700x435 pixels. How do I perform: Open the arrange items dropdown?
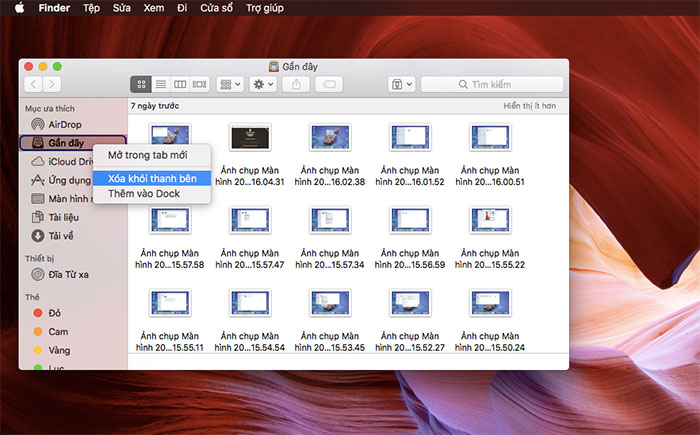[x=230, y=84]
